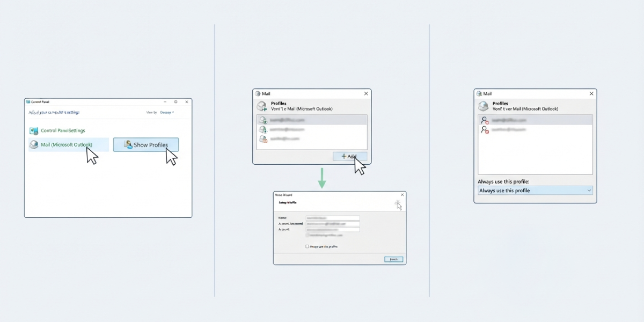Click the Control Panel title bar icon
This screenshot has width=644, height=322.
(28, 101)
